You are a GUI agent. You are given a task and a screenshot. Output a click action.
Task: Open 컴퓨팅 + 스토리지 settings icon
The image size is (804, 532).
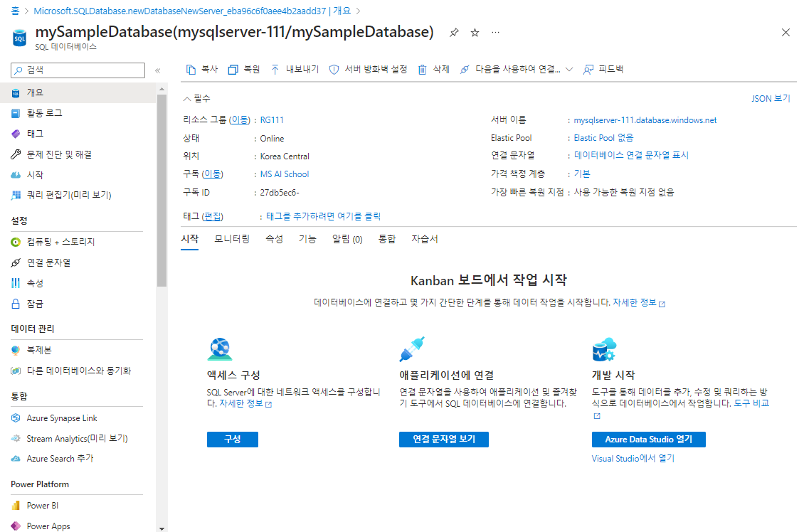(16, 242)
